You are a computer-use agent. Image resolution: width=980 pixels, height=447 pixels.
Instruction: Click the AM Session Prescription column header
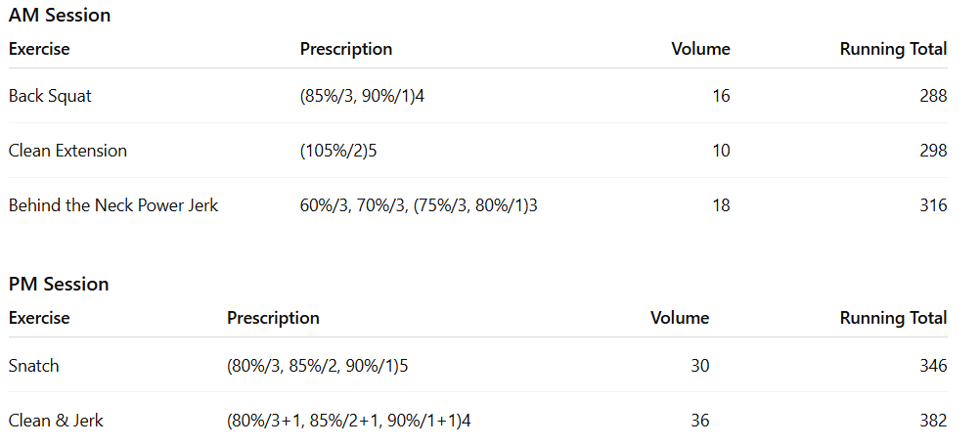[x=346, y=49]
